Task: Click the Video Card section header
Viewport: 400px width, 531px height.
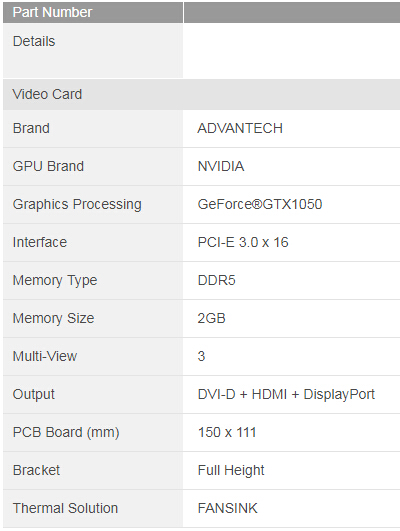Action: 202,94
